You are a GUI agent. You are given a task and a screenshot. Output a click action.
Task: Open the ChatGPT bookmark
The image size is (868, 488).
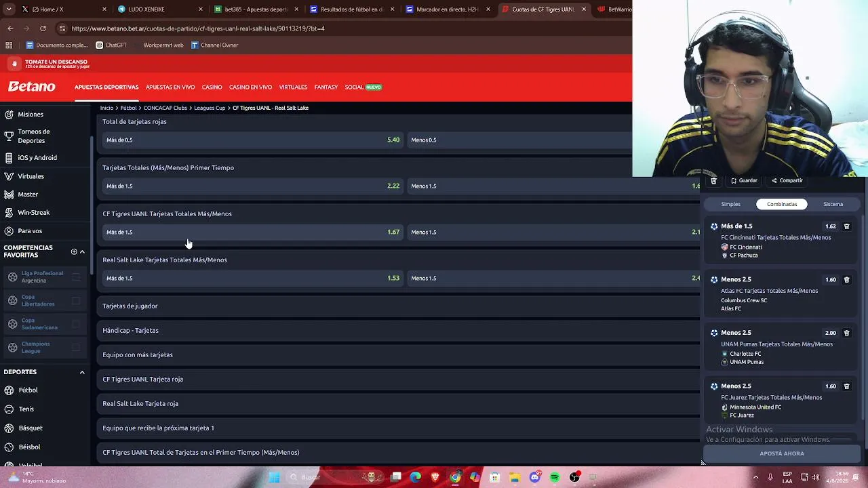click(x=111, y=45)
